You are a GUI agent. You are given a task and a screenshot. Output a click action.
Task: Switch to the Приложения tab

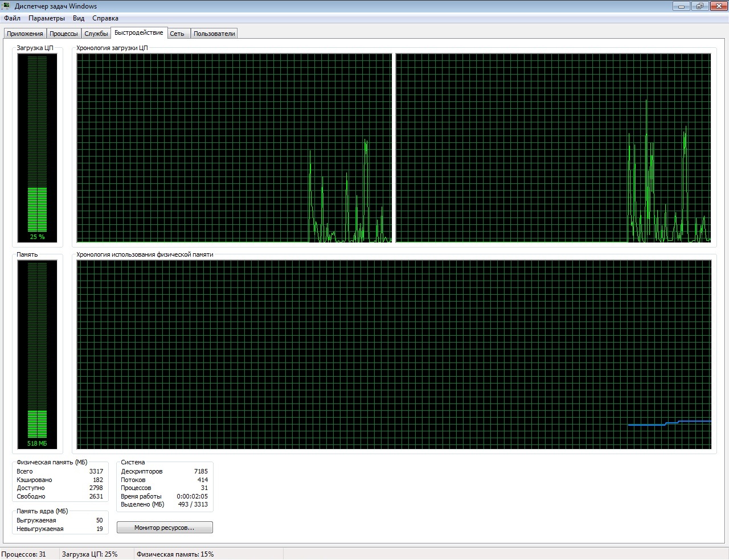pyautogui.click(x=25, y=34)
